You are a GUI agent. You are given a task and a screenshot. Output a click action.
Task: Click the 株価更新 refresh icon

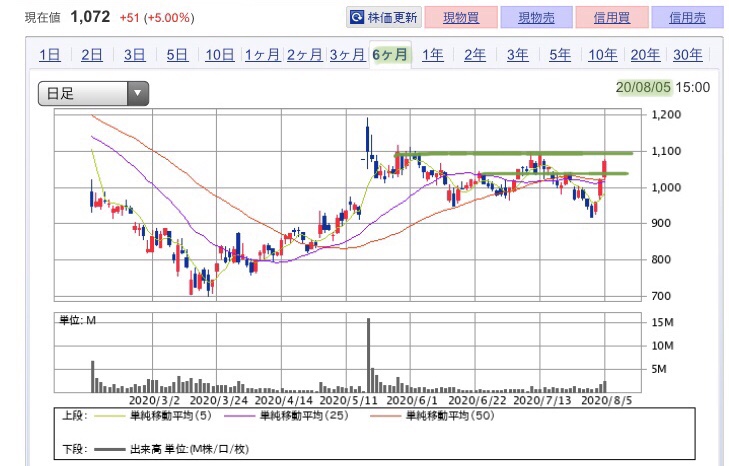click(357, 18)
